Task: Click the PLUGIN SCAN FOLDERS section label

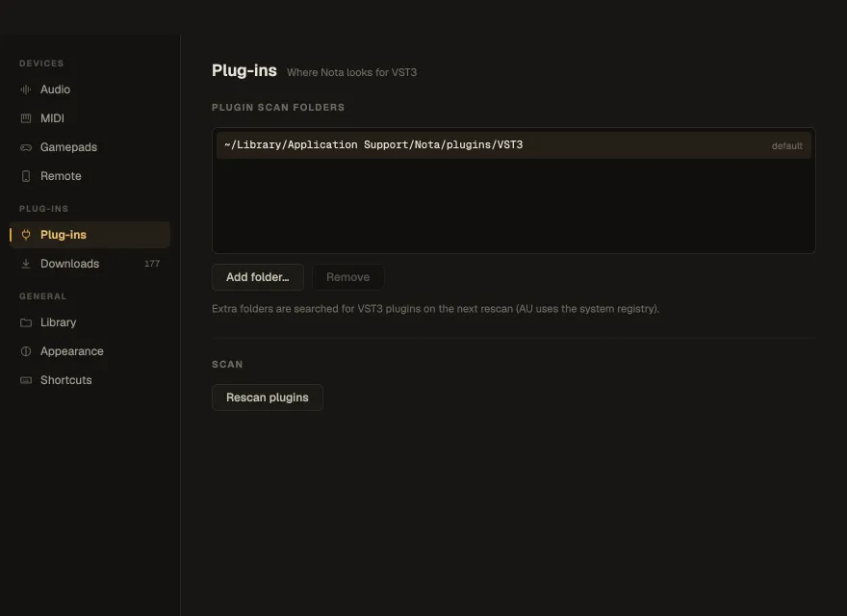Action: pos(278,108)
